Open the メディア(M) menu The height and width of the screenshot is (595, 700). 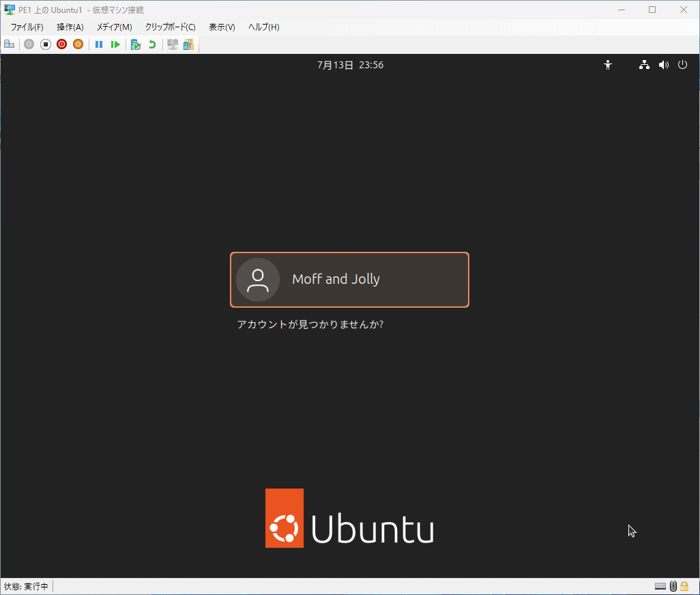point(115,27)
